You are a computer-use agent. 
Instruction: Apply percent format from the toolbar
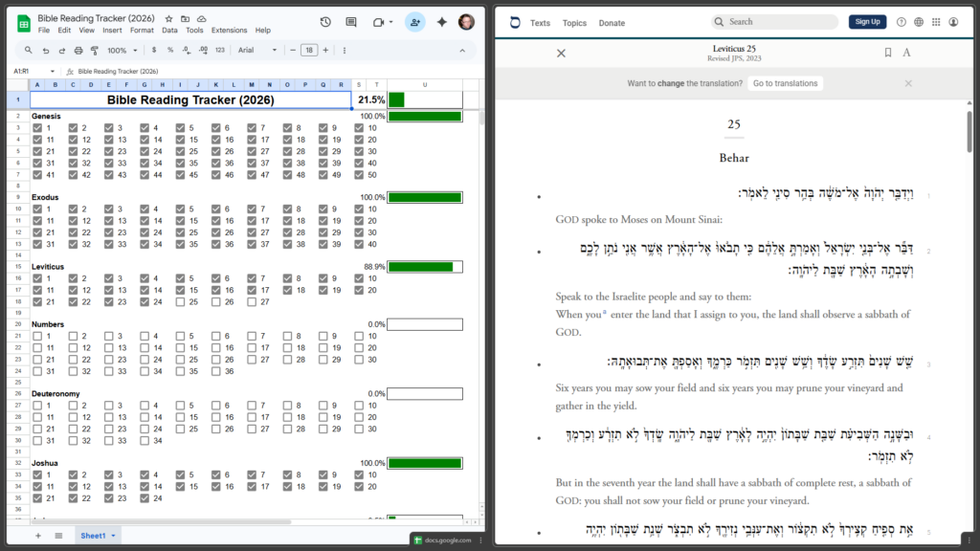click(170, 50)
